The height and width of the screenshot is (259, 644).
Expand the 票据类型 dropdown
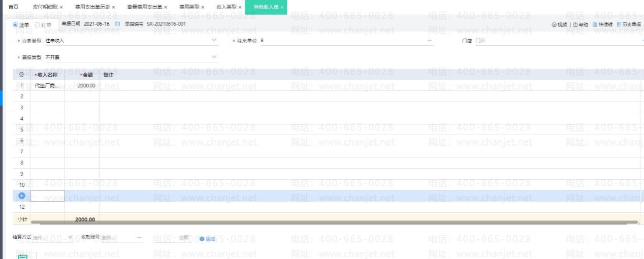[214, 57]
